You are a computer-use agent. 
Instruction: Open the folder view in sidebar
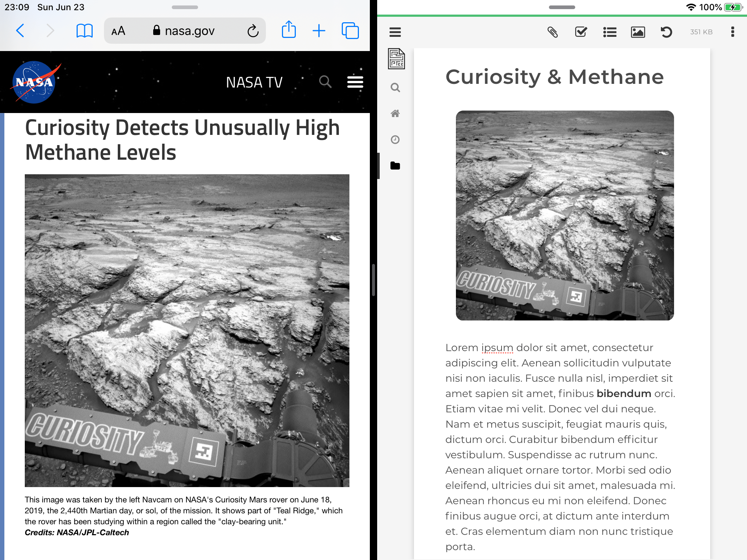point(395,166)
